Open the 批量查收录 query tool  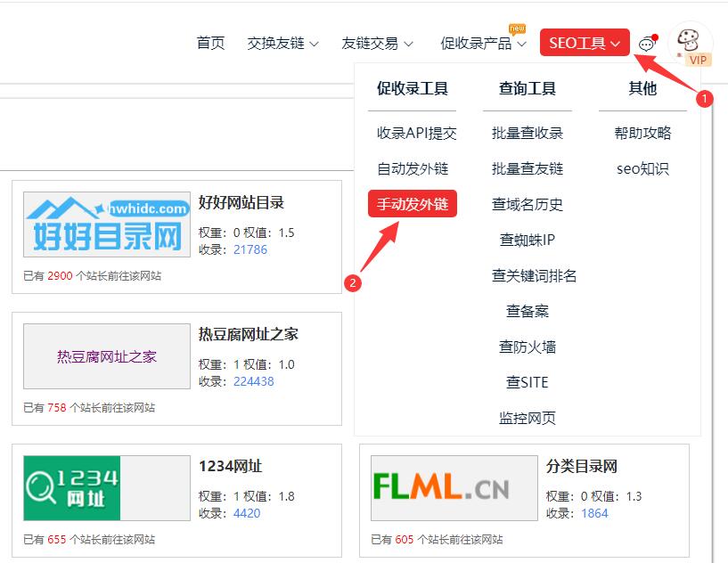coord(528,133)
